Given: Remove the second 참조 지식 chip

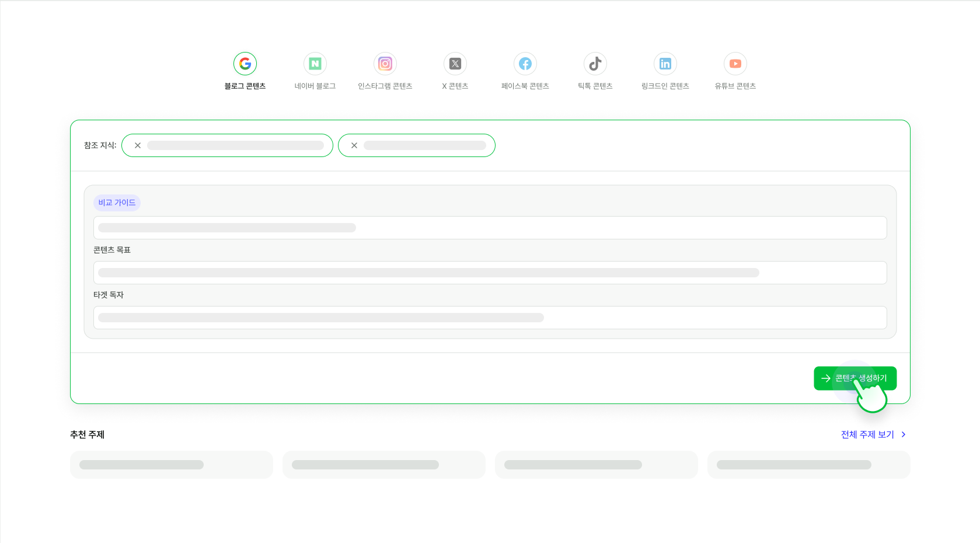Looking at the screenshot, I should pyautogui.click(x=354, y=145).
